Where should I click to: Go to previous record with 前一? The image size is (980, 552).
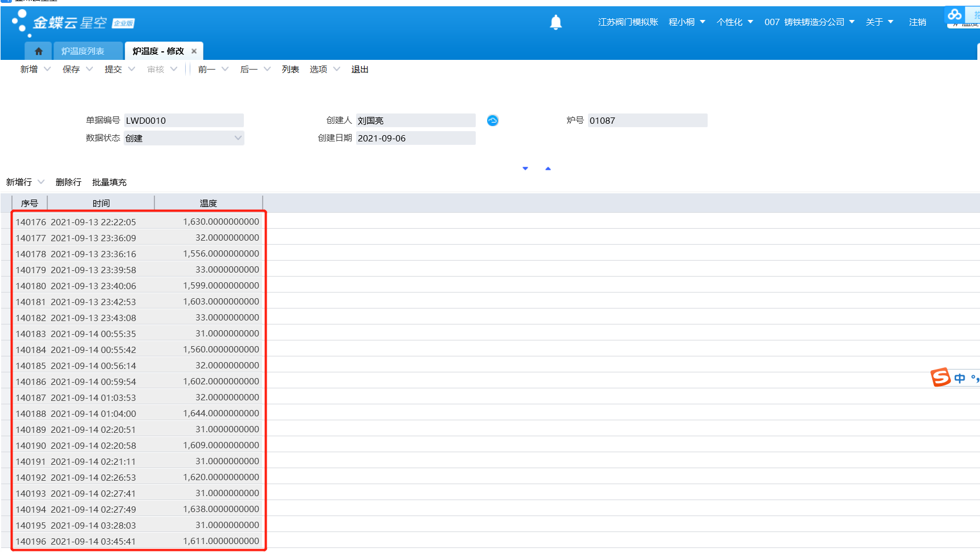tap(207, 69)
